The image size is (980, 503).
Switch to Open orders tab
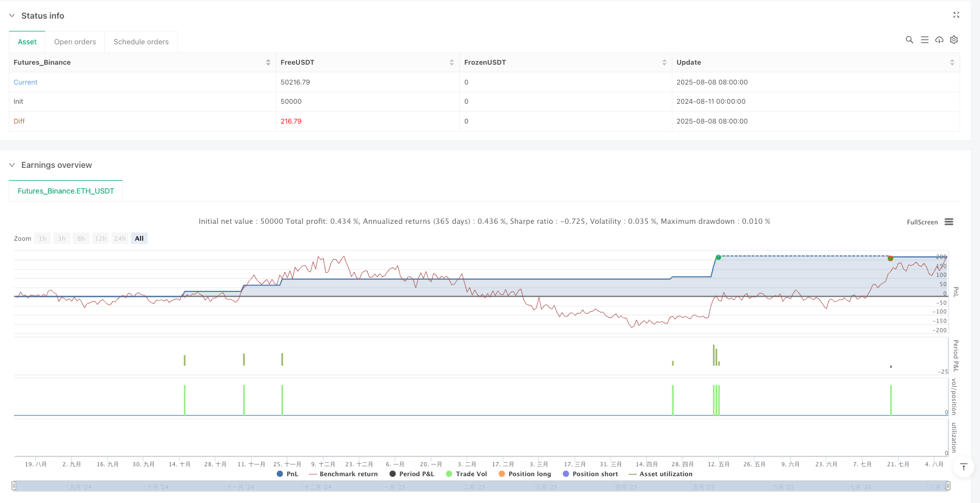click(75, 42)
